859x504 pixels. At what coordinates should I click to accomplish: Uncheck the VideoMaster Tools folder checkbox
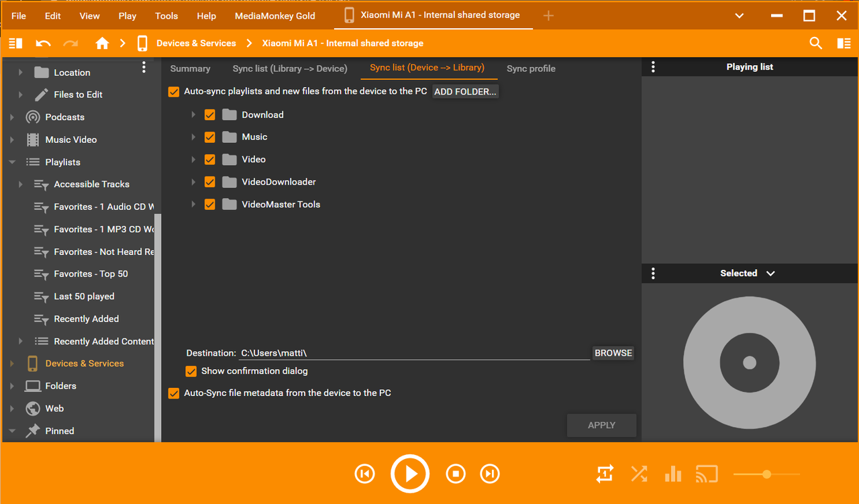[210, 204]
